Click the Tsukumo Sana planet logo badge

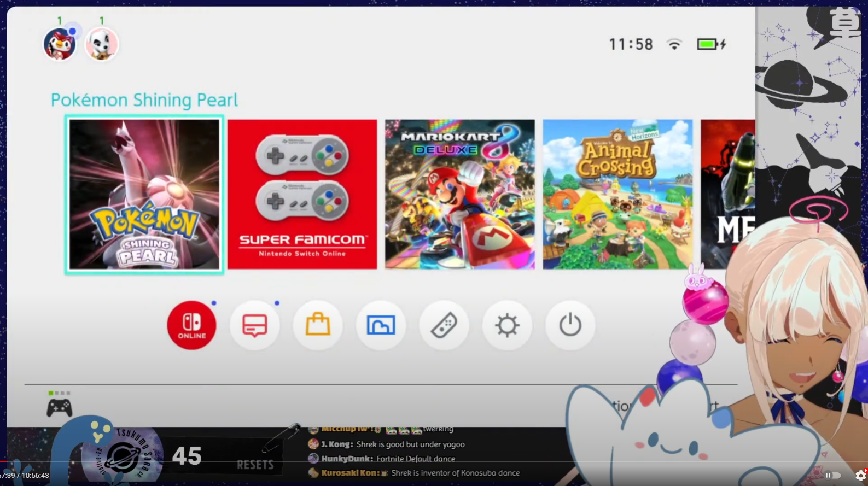coord(123,456)
